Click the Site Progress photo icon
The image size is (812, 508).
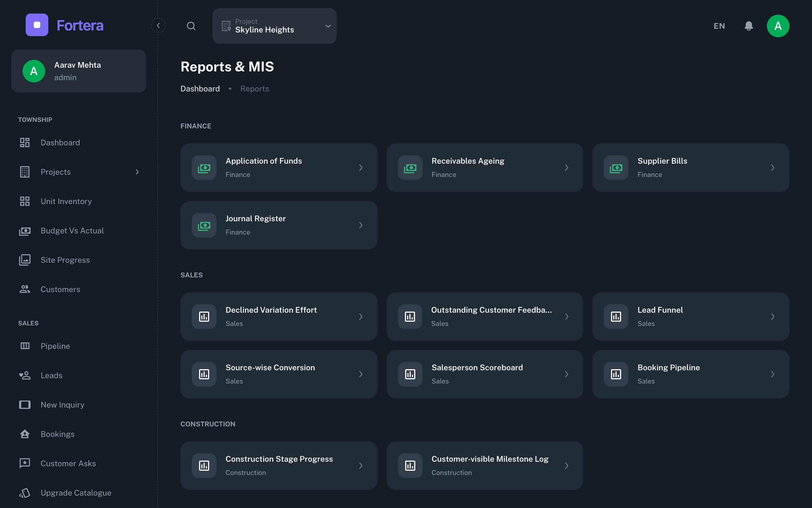tap(25, 260)
